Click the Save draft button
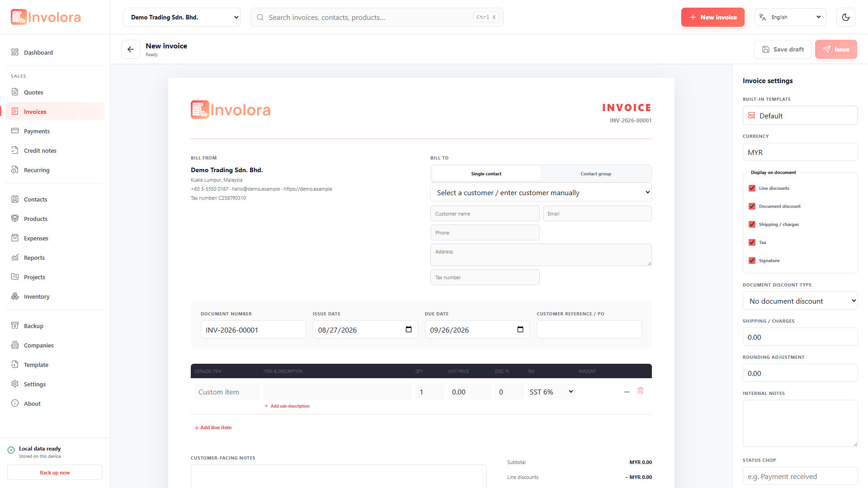Image resolution: width=868 pixels, height=488 pixels. coord(783,49)
